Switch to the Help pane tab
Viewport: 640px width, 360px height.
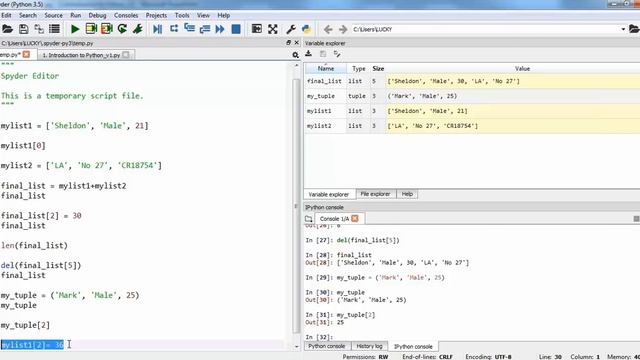point(407,194)
